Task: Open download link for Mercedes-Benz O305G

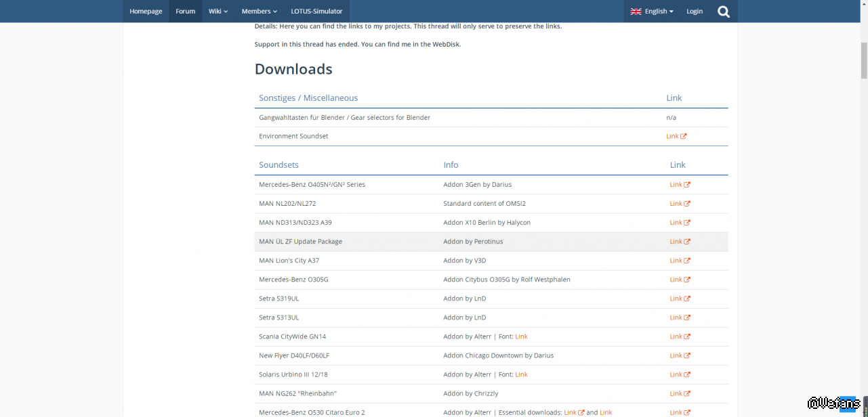Action: 680,280
